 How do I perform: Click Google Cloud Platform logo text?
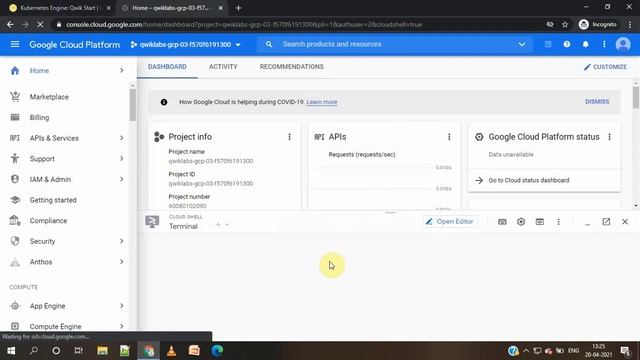(x=74, y=44)
